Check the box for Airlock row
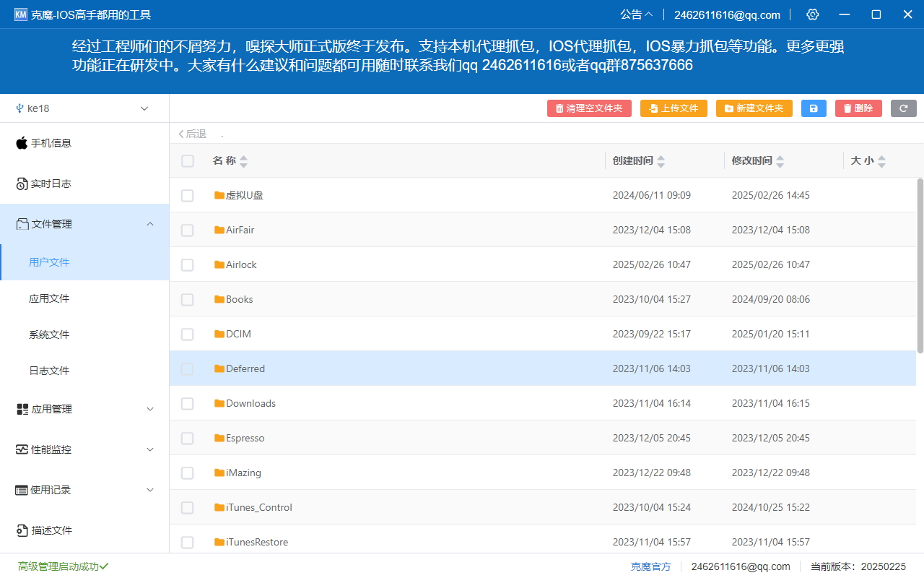 (x=188, y=264)
